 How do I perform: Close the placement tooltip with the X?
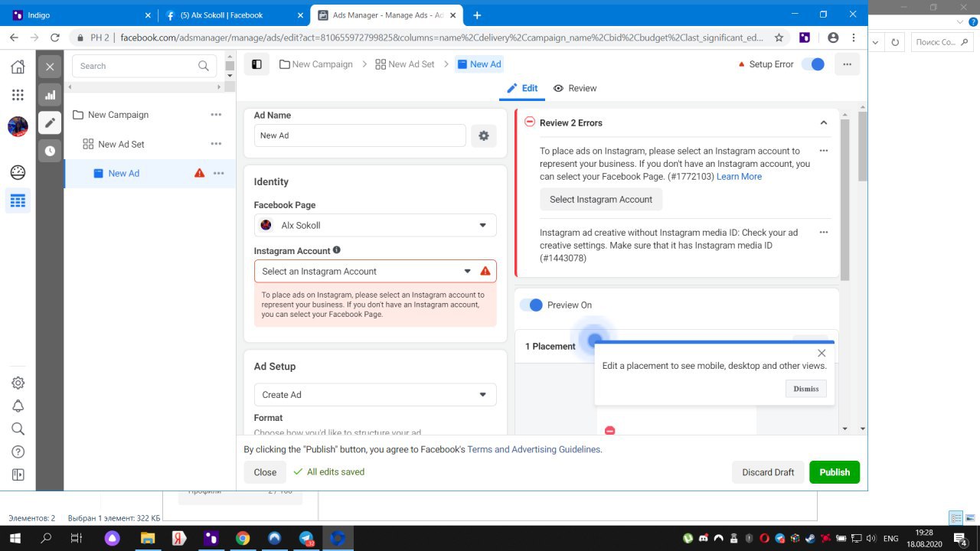tap(822, 353)
